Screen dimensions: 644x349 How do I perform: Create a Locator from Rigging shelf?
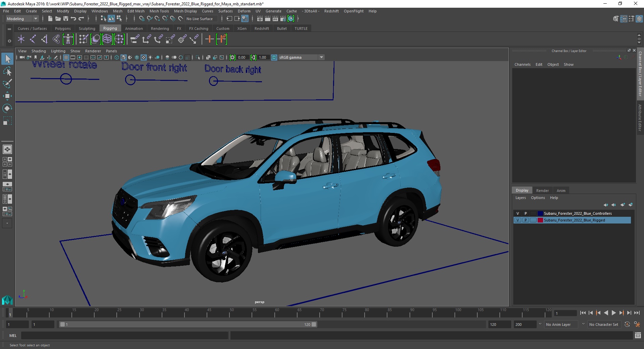[x=21, y=39]
